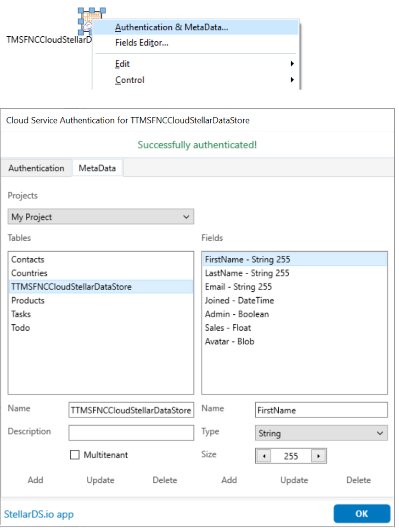Select field Avatar - Blob
Image resolution: width=399 pixels, height=532 pixels.
click(x=294, y=341)
